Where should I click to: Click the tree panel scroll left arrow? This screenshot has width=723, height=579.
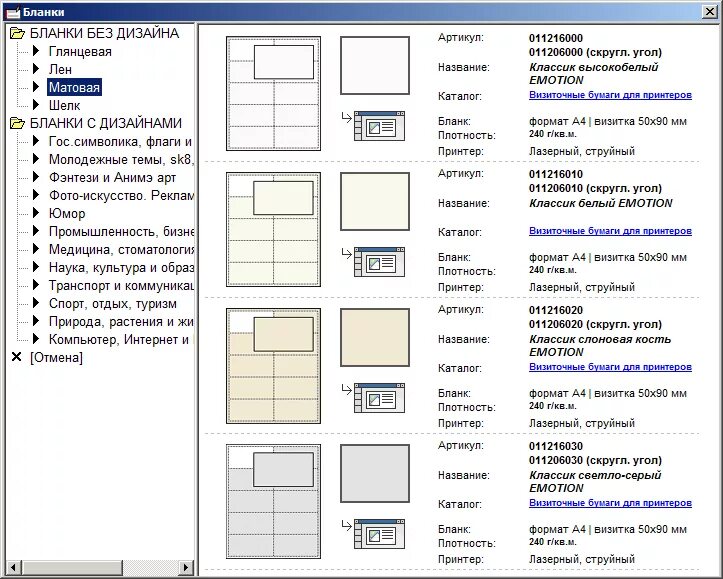(x=14, y=567)
